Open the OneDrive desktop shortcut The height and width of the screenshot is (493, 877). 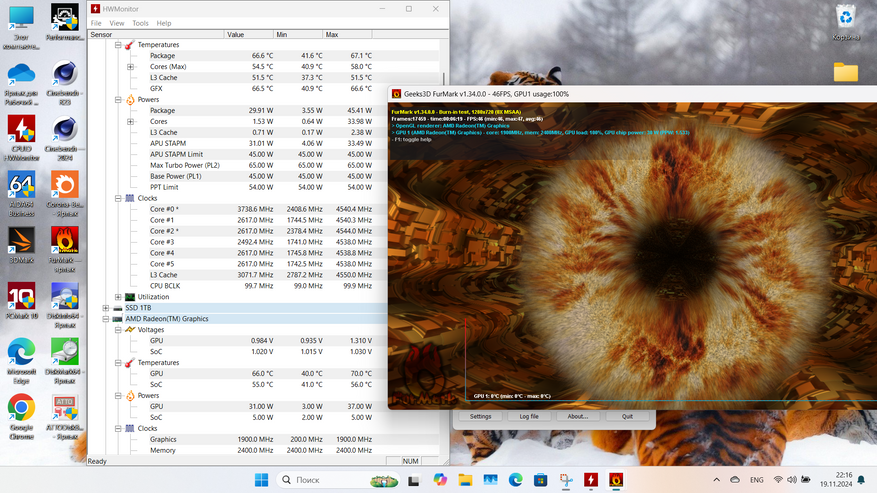[21, 82]
